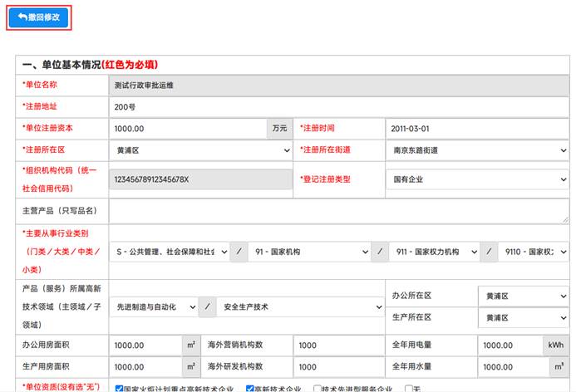The image size is (576, 392).
Task: Open the 注册所在区 dropdown
Action: [x=199, y=150]
